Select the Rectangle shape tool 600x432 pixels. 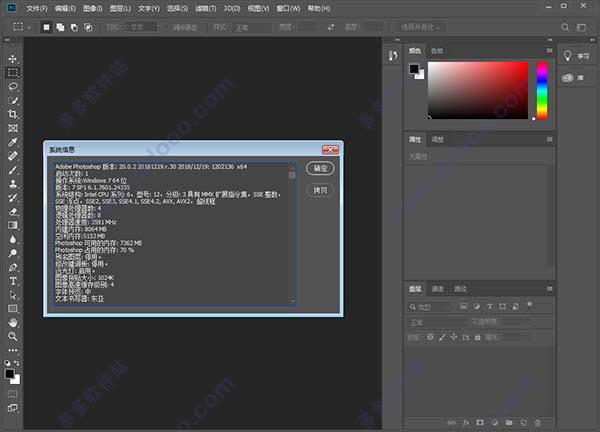(x=13, y=308)
